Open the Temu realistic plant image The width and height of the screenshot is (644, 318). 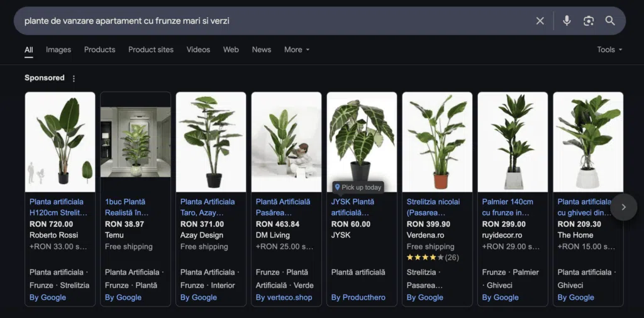pyautogui.click(x=136, y=142)
